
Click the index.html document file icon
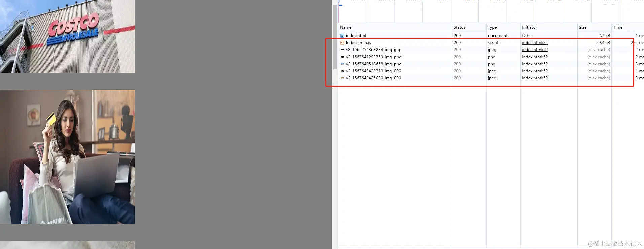point(342,36)
